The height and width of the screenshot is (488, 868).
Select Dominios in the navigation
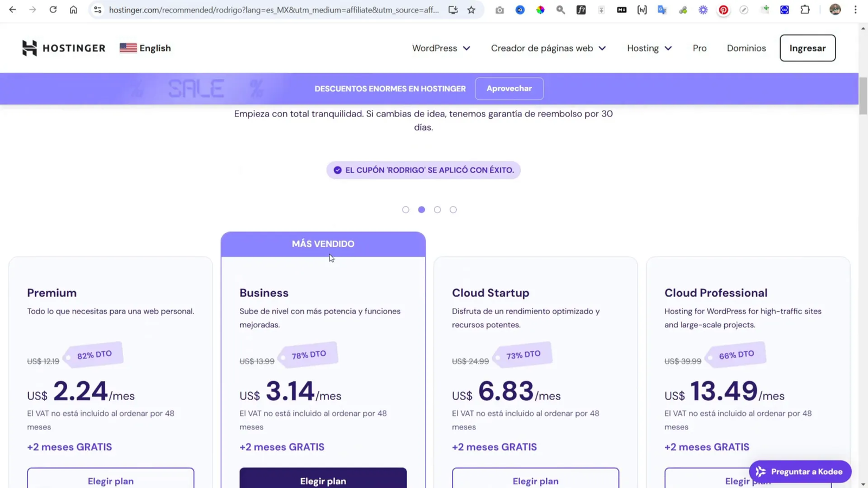pyautogui.click(x=746, y=48)
